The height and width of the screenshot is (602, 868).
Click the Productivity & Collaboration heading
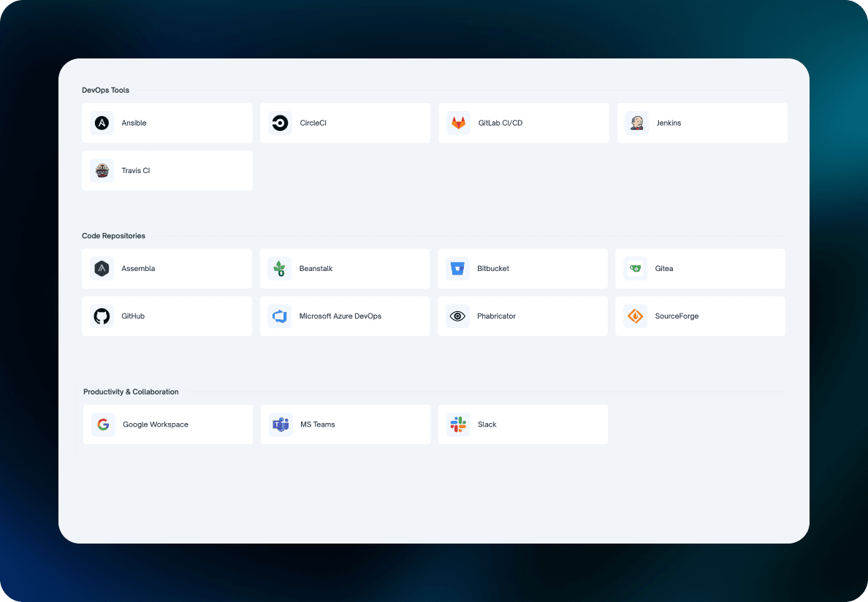[132, 392]
